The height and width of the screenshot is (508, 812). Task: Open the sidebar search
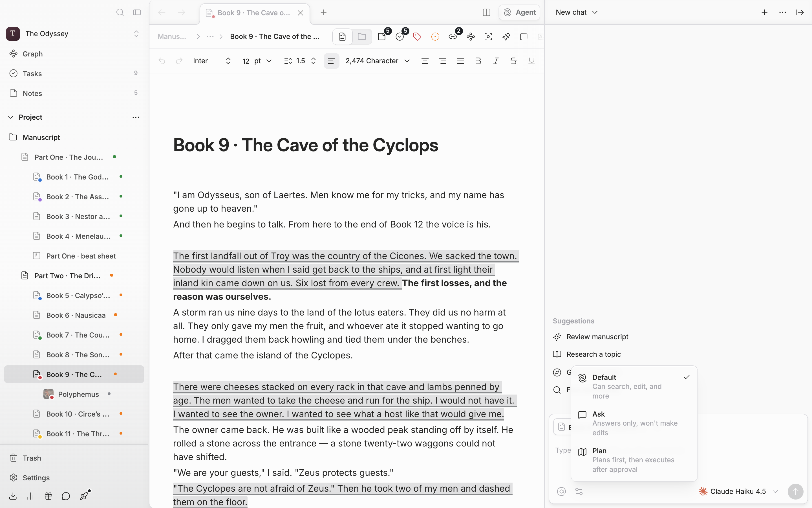coord(120,12)
